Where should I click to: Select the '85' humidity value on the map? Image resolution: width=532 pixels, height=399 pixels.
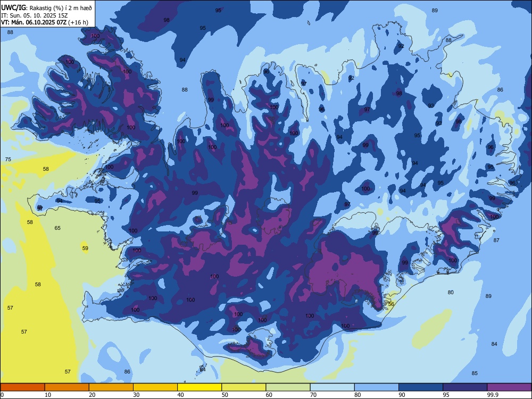coord(475,373)
